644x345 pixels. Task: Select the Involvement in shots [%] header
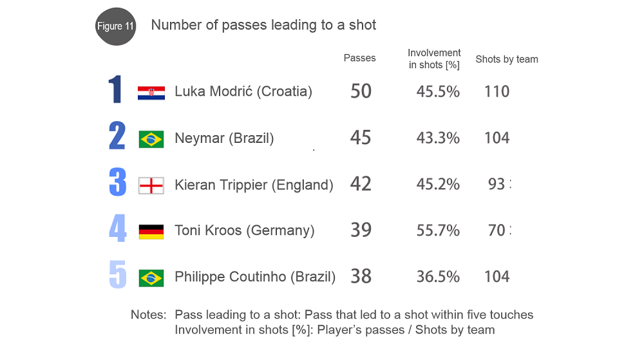[x=434, y=59]
